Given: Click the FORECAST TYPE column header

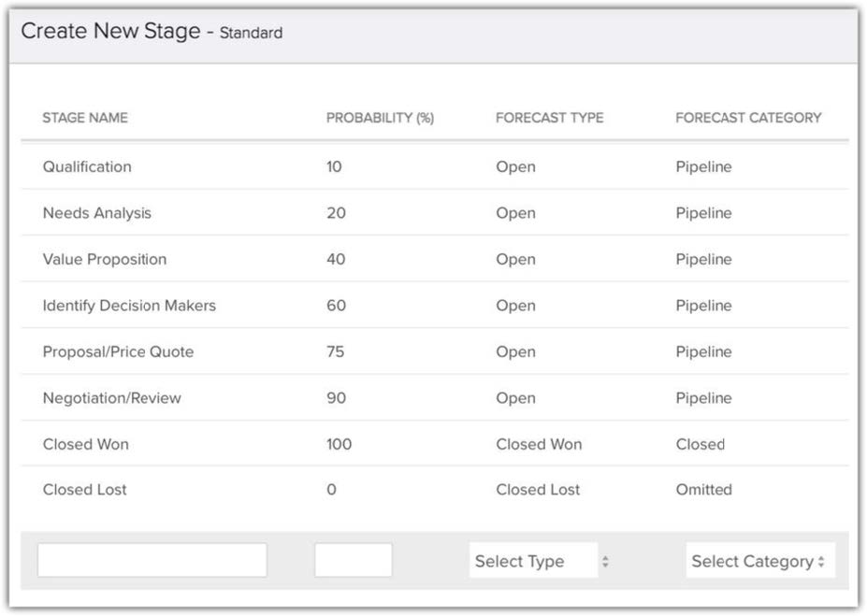Looking at the screenshot, I should tap(549, 118).
